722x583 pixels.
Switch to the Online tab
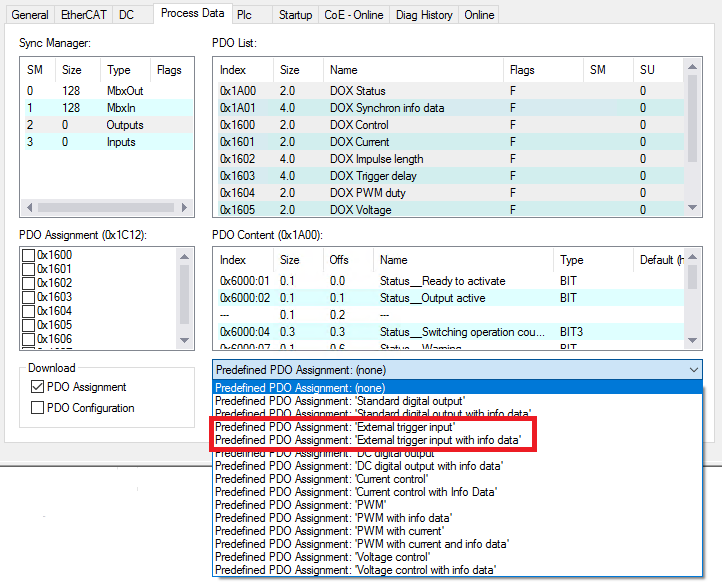coord(479,15)
